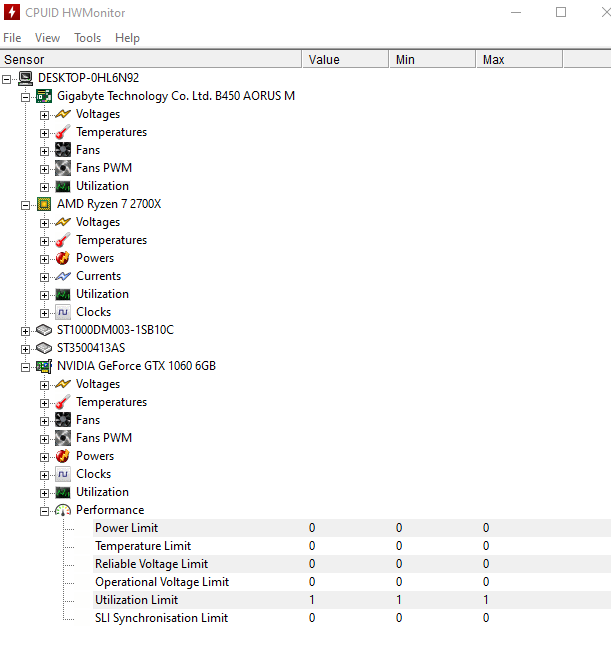Click the GTX 1060 Utilization graph icon
The image size is (611, 658).
pyautogui.click(x=63, y=492)
